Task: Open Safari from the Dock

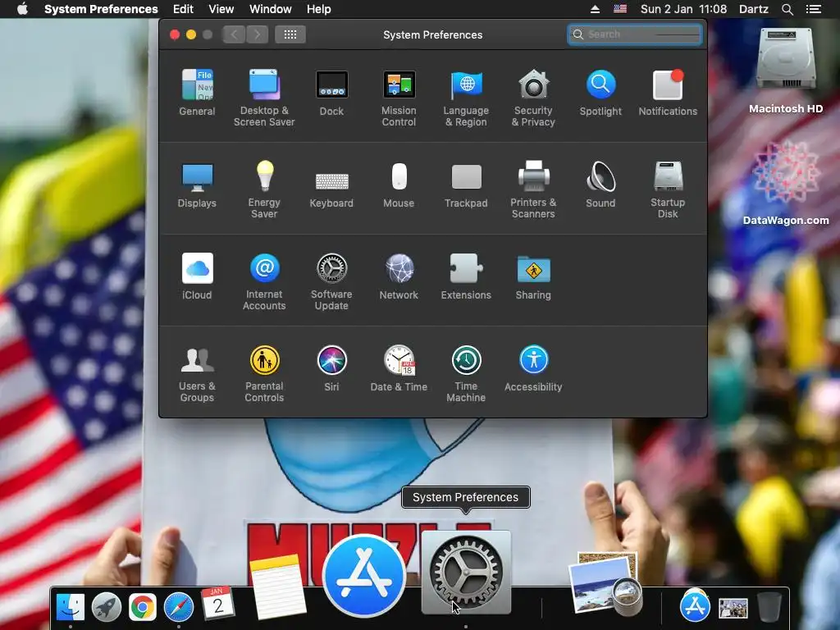Action: coord(178,607)
